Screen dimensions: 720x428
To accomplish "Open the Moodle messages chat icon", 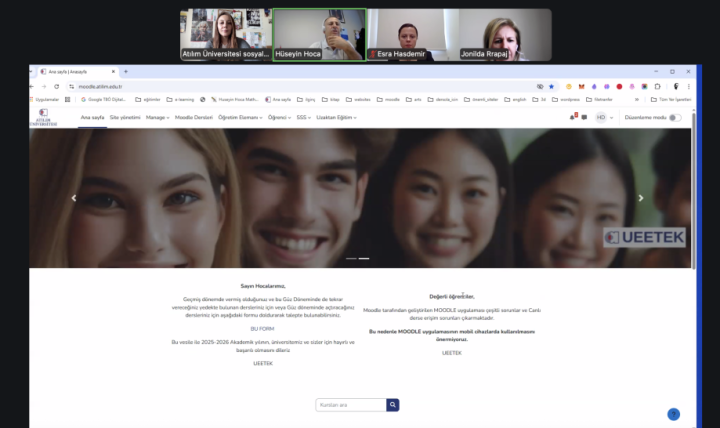I will point(584,117).
